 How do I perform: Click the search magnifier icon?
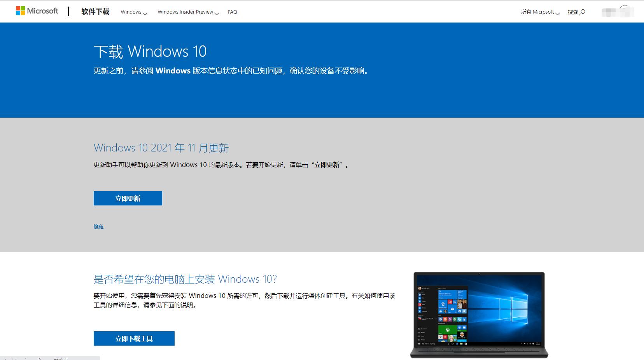pyautogui.click(x=582, y=12)
